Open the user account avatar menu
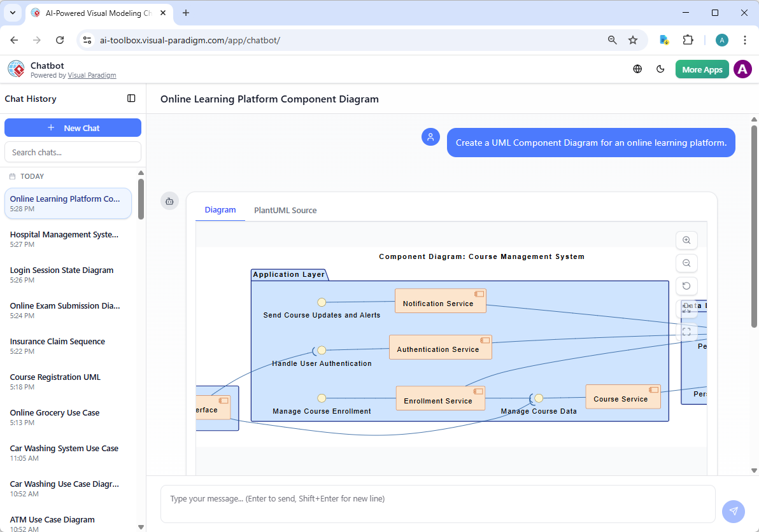 (x=742, y=69)
